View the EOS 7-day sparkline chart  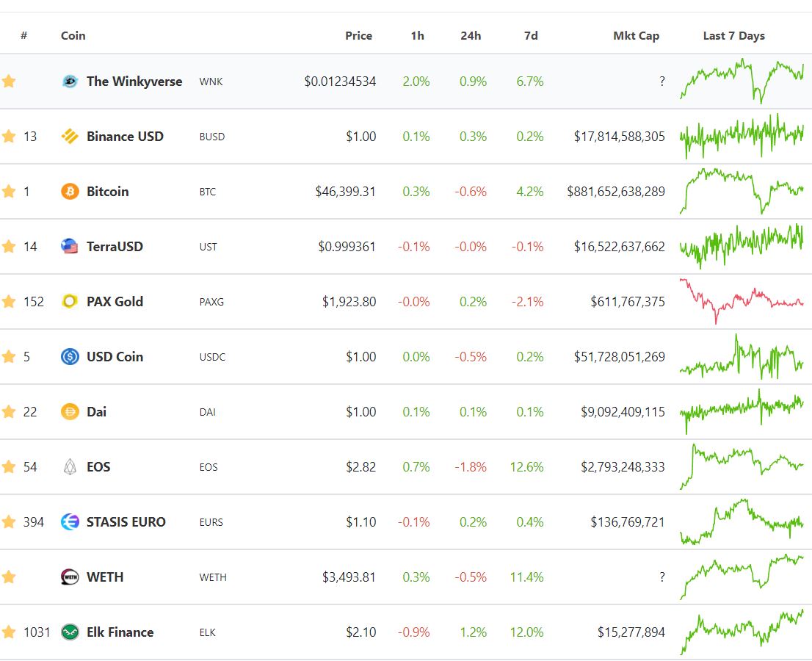click(742, 467)
